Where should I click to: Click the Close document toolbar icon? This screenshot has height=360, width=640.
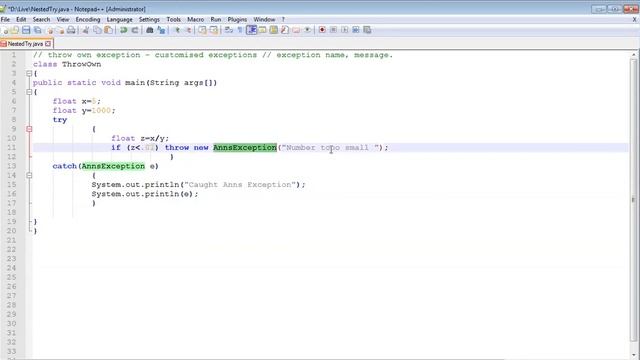tap(50, 30)
